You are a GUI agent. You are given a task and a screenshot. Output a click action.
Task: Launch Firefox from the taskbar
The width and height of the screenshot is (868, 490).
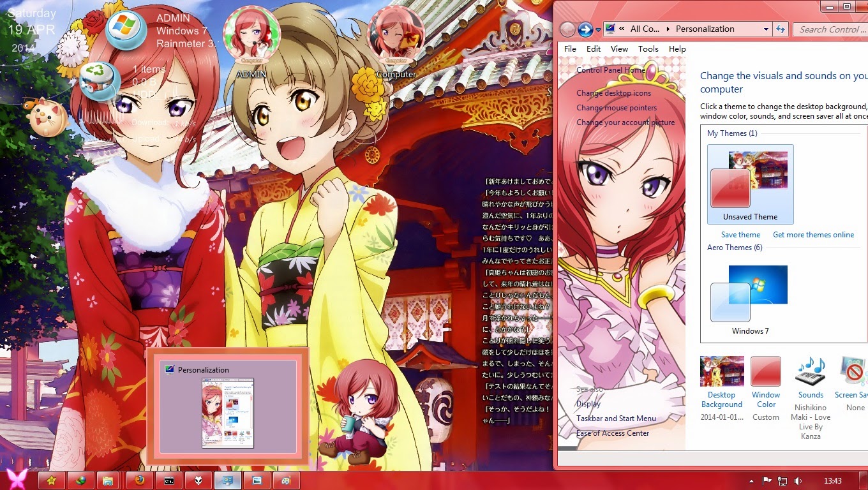(140, 480)
